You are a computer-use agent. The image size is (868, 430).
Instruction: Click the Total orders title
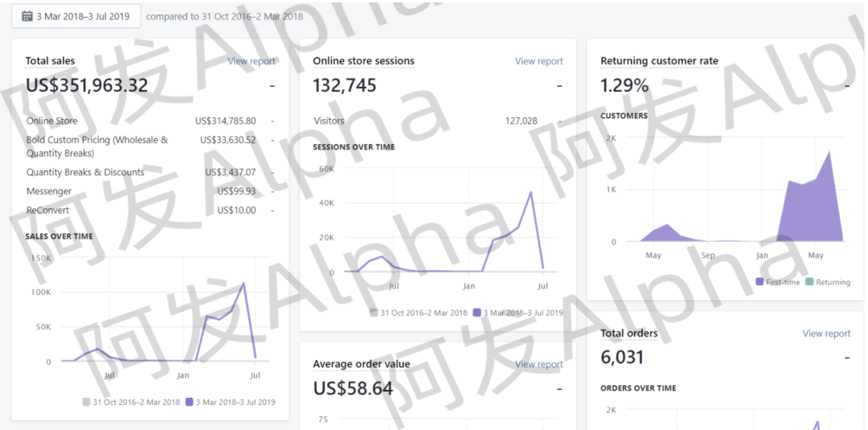pyautogui.click(x=628, y=334)
